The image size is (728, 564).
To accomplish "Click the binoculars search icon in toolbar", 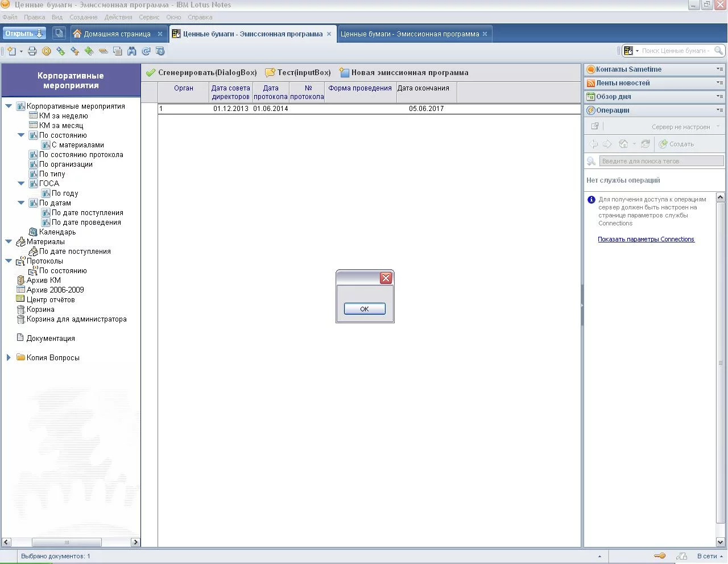I will coord(132,51).
